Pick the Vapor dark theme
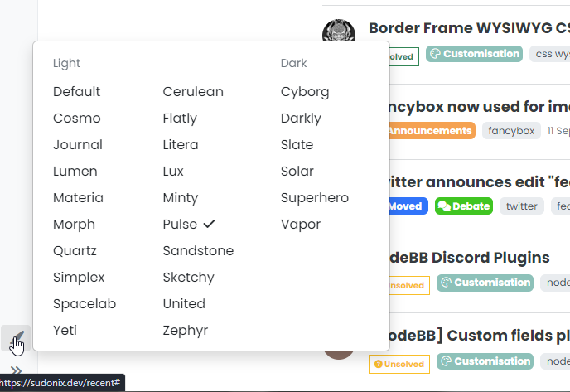 [x=300, y=225]
